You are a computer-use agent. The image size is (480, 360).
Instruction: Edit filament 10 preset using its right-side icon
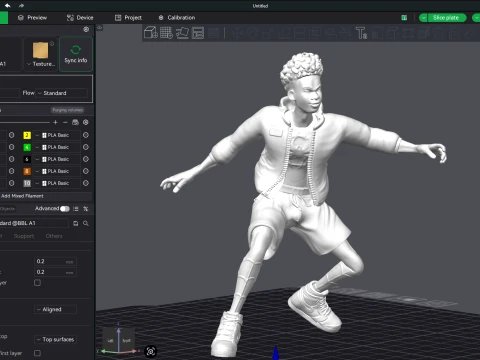click(86, 183)
